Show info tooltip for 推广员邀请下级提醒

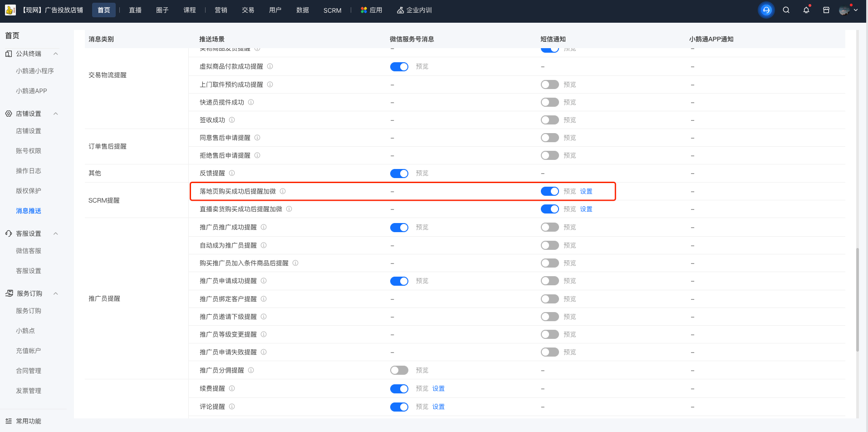264,317
